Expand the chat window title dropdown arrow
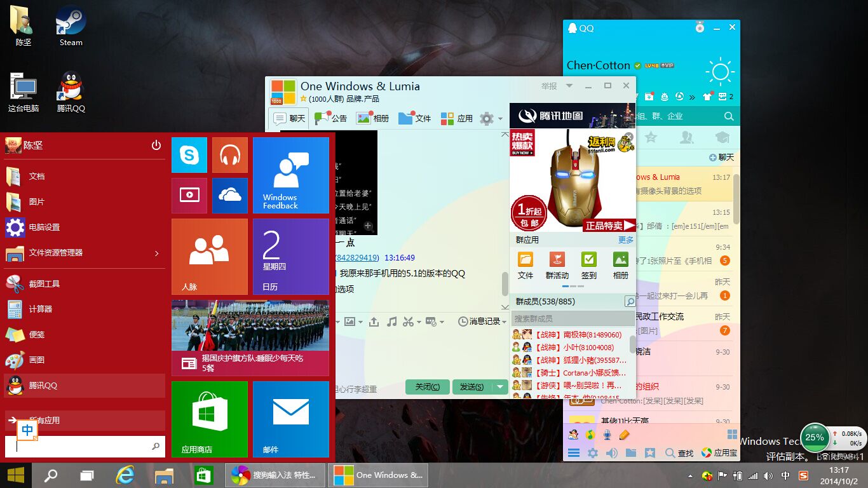The width and height of the screenshot is (868, 488). 569,86
